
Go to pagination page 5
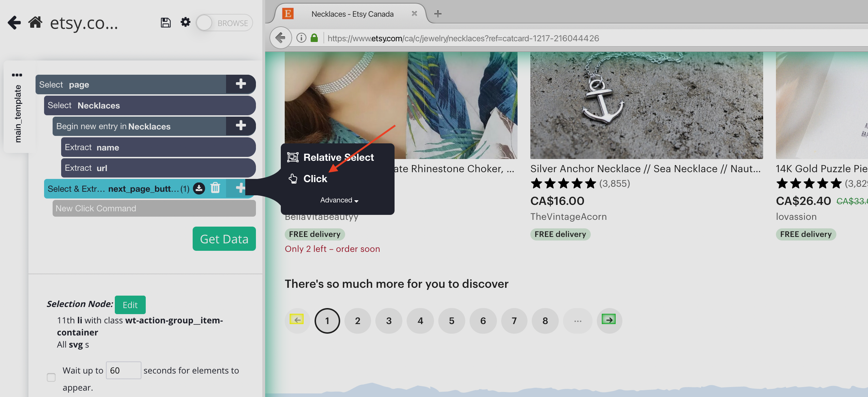tap(451, 321)
